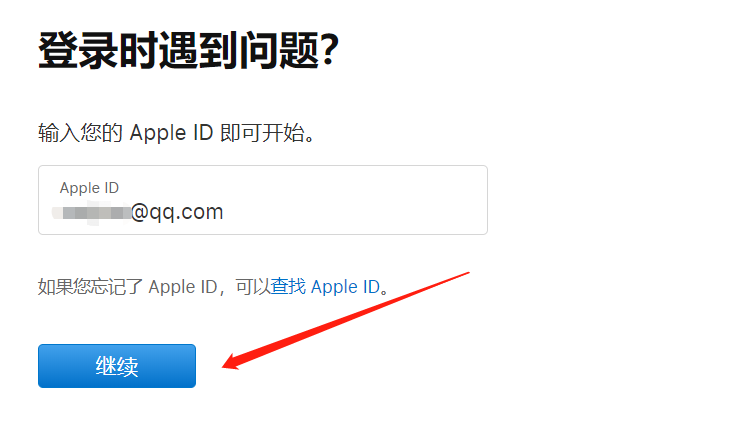Click the characters 登录 in the heading

[x=78, y=50]
